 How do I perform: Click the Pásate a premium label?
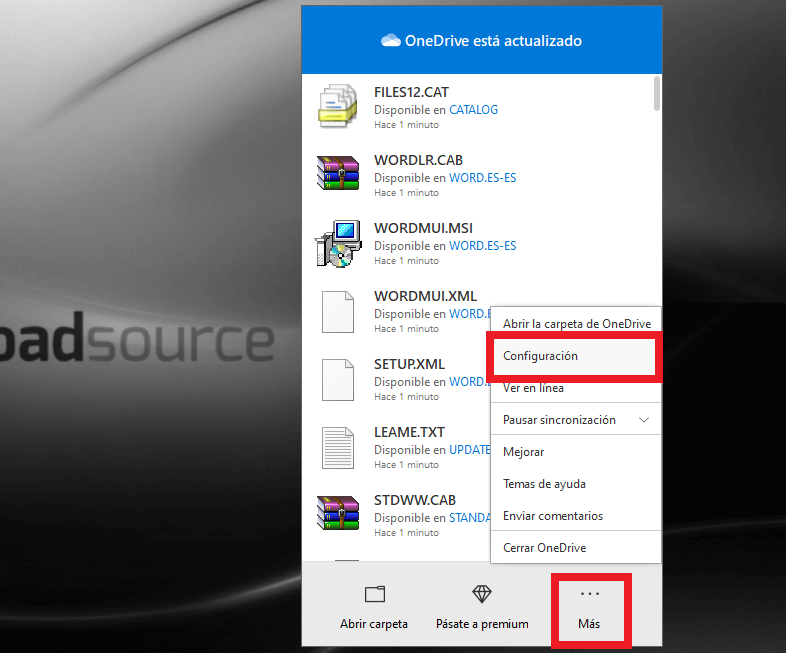(x=482, y=624)
